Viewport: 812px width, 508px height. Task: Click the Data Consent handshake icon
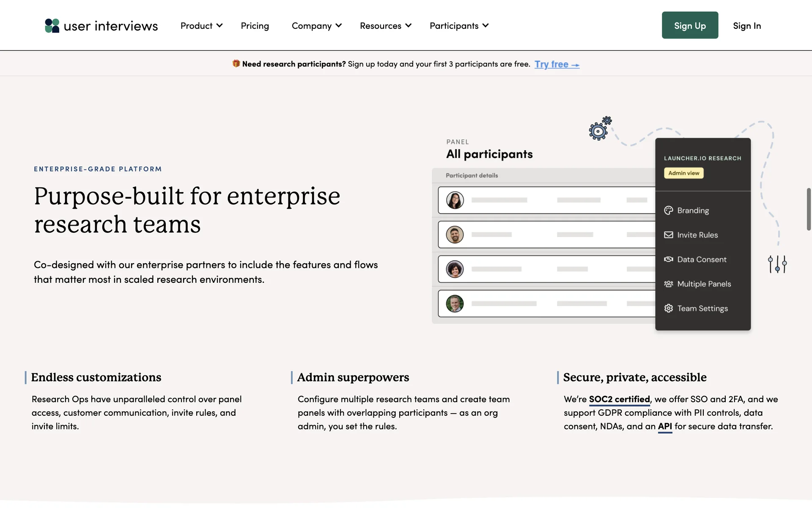click(x=668, y=260)
